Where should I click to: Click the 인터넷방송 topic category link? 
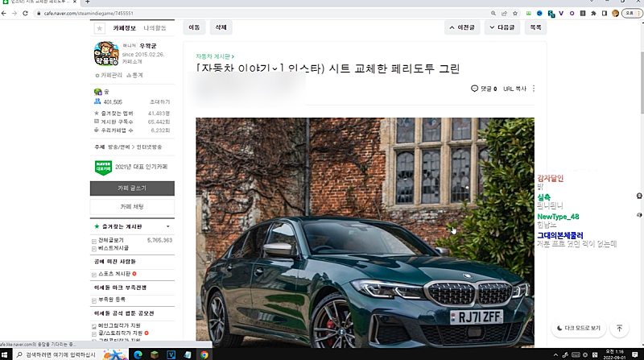tap(149, 147)
